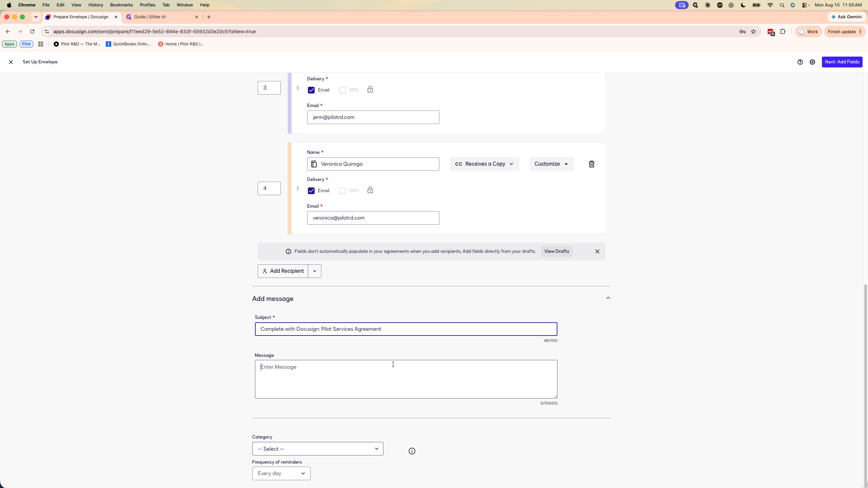Image resolution: width=868 pixels, height=488 pixels.
Task: Click the Category info icon
Action: click(x=412, y=451)
